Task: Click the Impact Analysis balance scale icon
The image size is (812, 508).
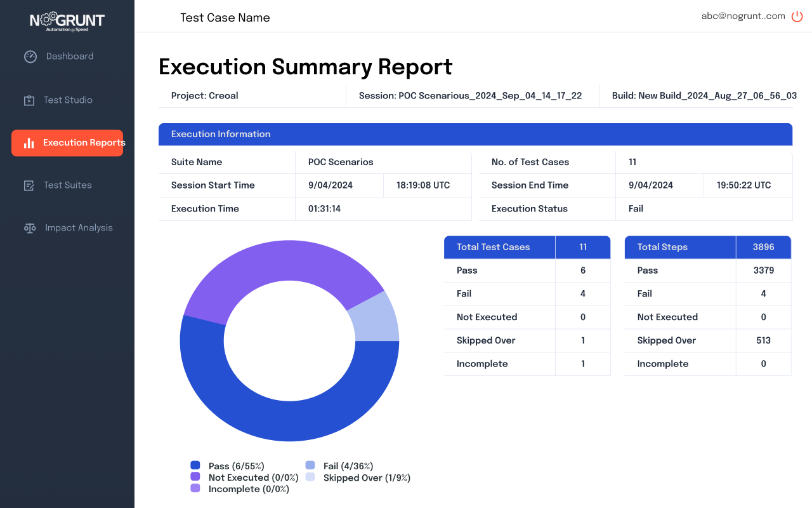Action: click(30, 228)
